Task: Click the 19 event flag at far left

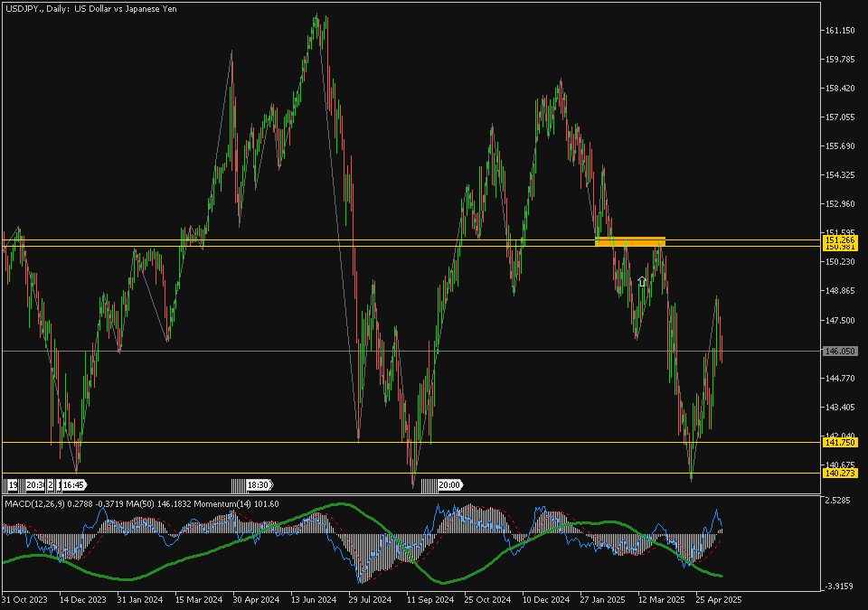Action: tap(12, 484)
